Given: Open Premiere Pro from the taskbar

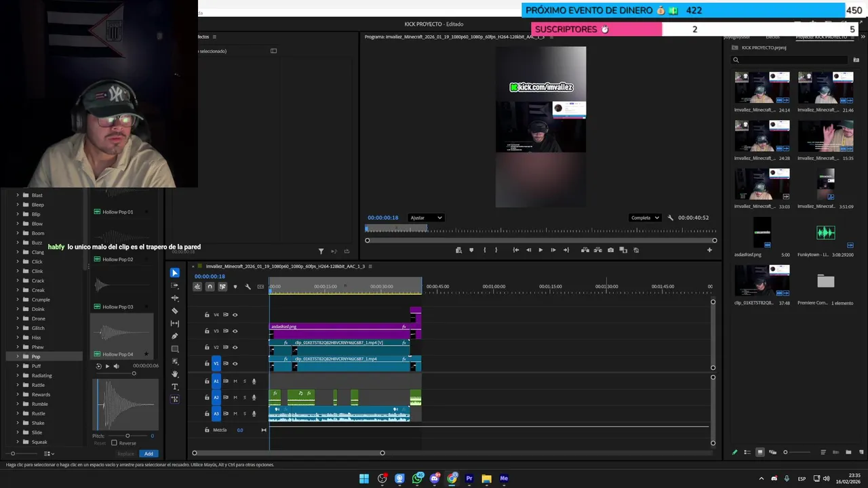Looking at the screenshot, I should click(x=469, y=479).
